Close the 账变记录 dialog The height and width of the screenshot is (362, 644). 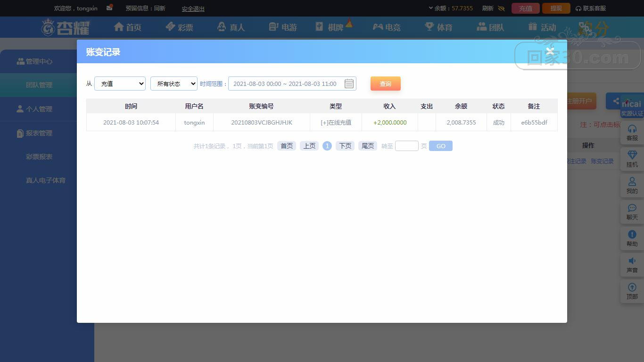pyautogui.click(x=550, y=51)
